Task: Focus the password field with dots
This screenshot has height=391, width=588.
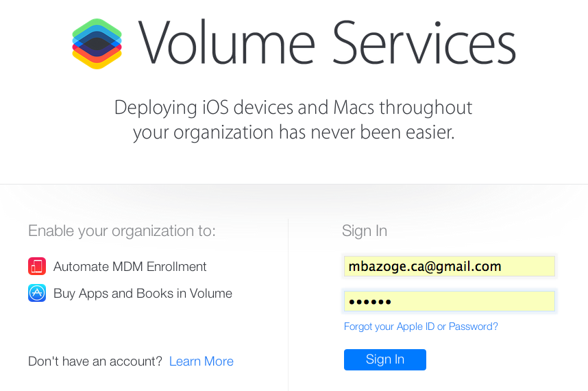Action: pyautogui.click(x=450, y=301)
